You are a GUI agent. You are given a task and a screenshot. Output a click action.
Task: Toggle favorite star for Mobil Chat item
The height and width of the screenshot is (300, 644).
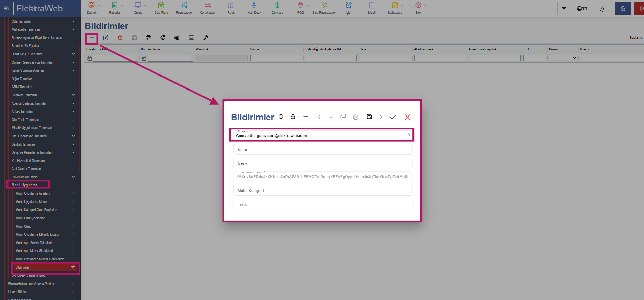pyautogui.click(x=73, y=226)
